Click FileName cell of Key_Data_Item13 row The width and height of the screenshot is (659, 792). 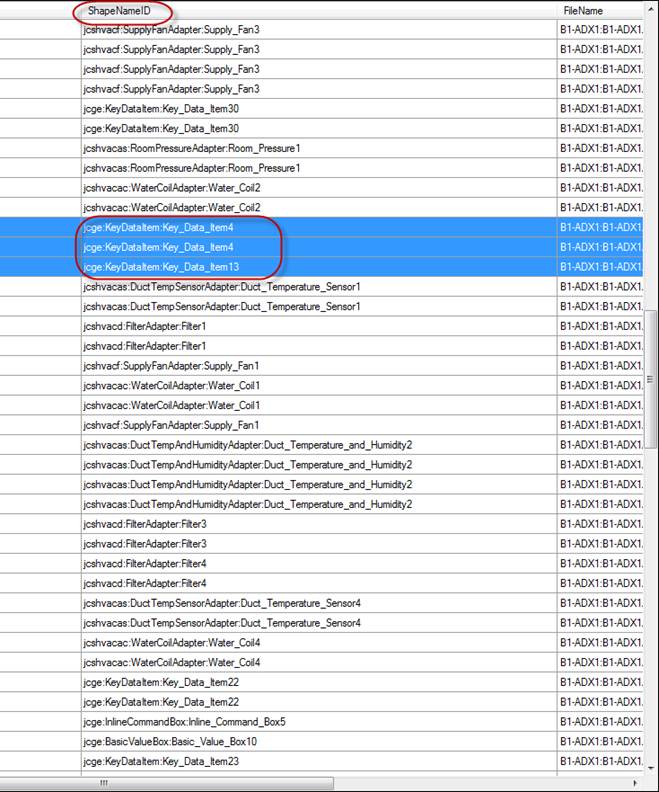pos(600,267)
